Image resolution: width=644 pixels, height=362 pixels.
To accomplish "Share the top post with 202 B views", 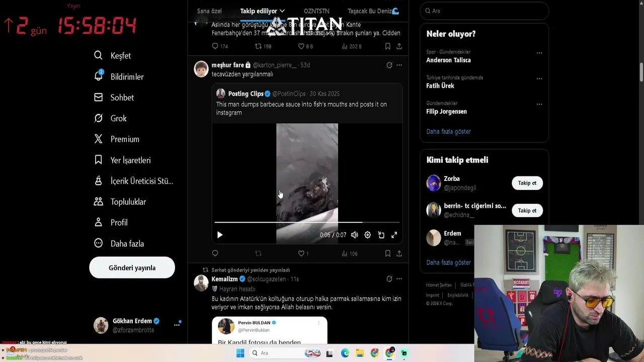I will pos(399,46).
